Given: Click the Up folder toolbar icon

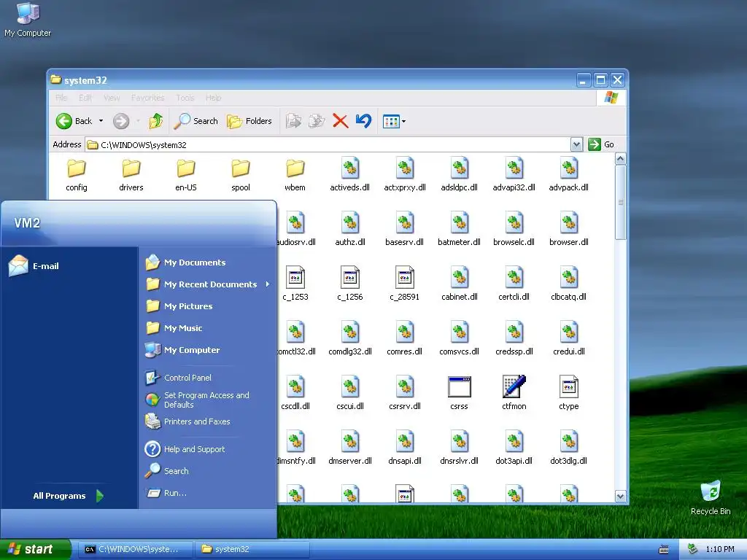Looking at the screenshot, I should tap(156, 121).
